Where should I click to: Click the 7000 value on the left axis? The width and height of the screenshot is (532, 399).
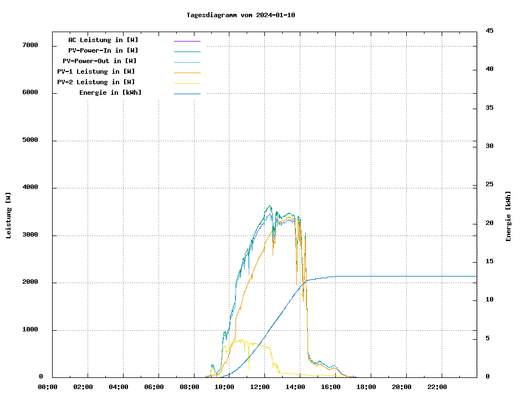pos(30,45)
